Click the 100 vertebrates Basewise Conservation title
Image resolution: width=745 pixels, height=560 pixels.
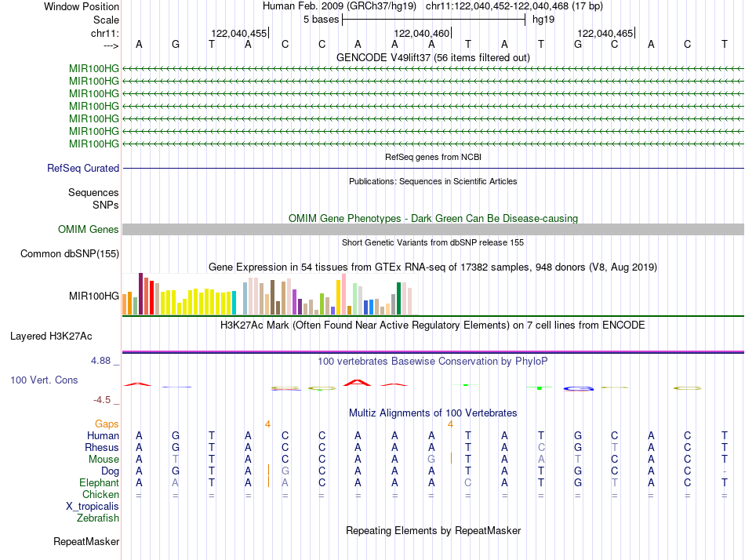[433, 362]
